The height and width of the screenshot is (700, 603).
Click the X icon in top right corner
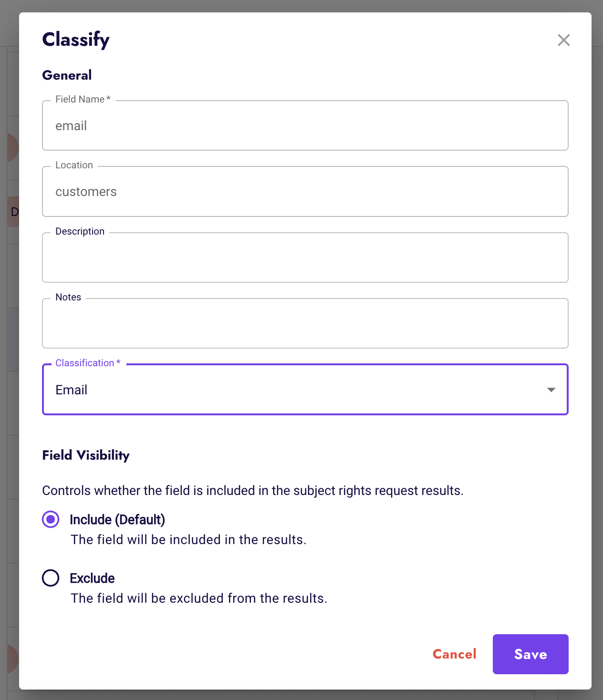[564, 40]
